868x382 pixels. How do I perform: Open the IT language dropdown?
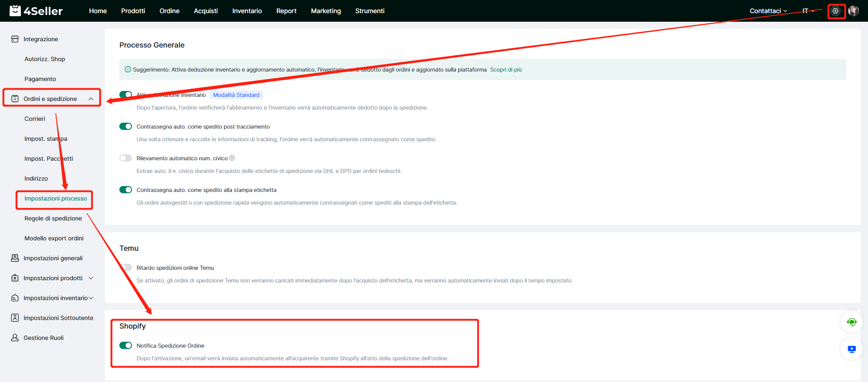(x=808, y=11)
